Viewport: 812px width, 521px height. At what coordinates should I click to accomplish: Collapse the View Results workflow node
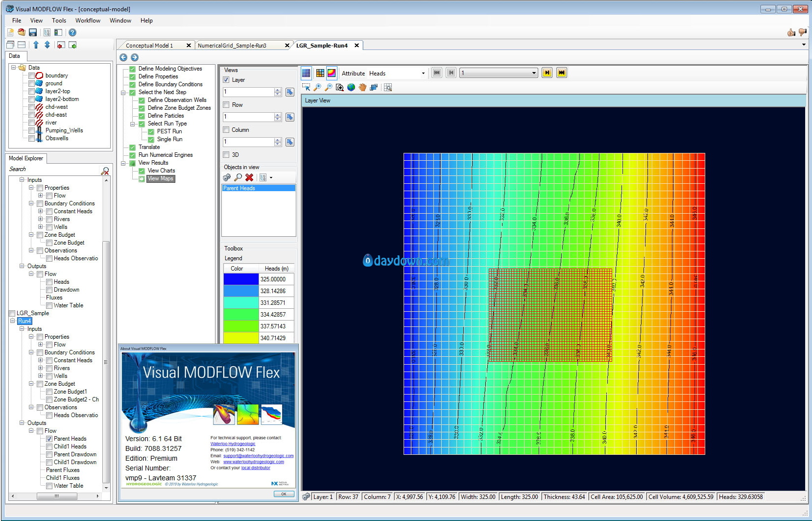(123, 163)
